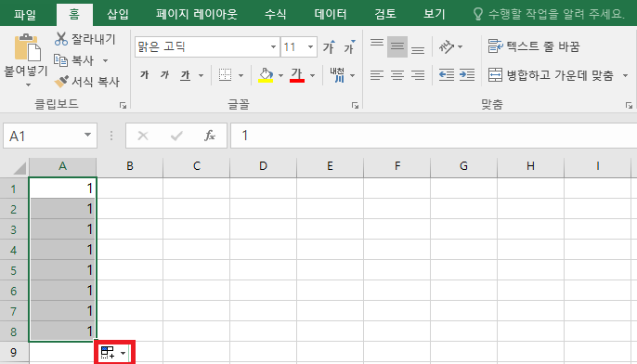
Task: Click the phonetic guide (내천) icon
Action: (337, 75)
